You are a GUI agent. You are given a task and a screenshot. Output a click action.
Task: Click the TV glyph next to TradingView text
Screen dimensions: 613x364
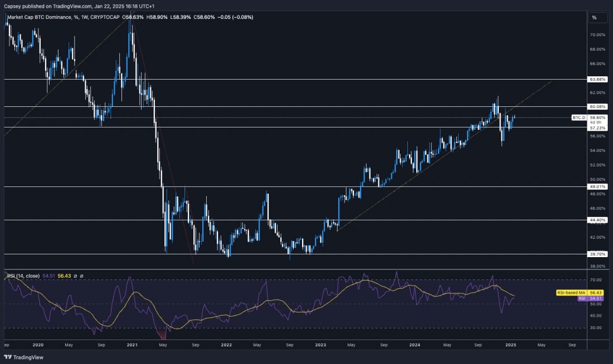point(8,358)
